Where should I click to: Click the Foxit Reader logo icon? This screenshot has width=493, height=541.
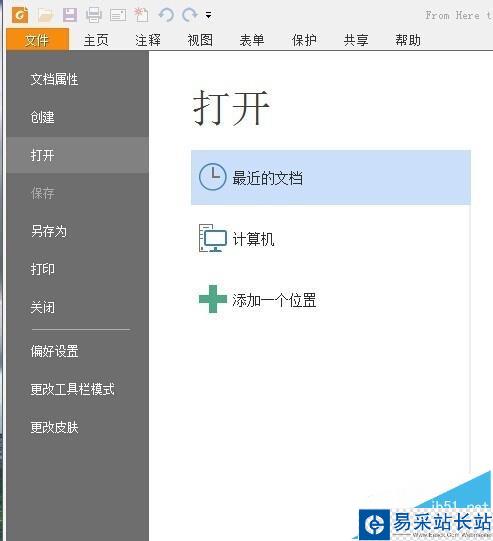pos(20,15)
